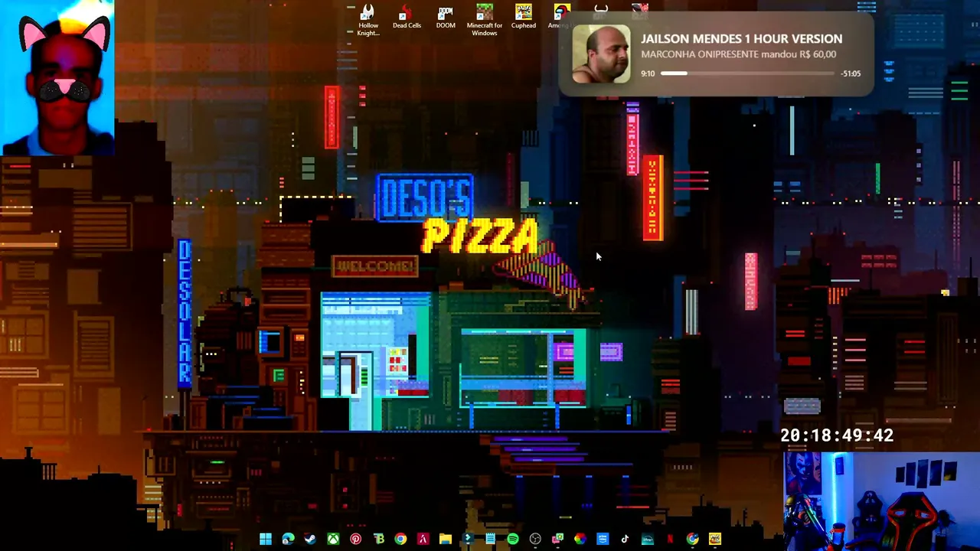Click the multicolored circle taskbar icon
This screenshot has width=980, height=551.
tap(580, 540)
